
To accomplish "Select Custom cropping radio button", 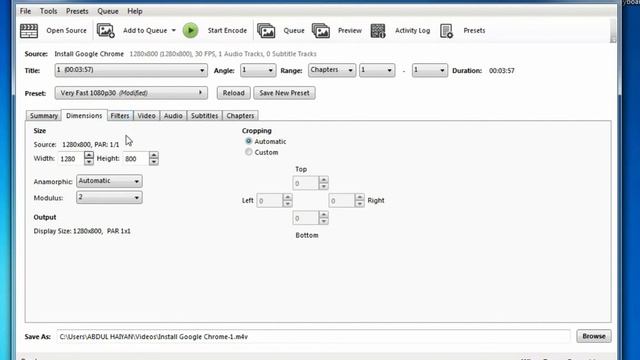I will (249, 152).
